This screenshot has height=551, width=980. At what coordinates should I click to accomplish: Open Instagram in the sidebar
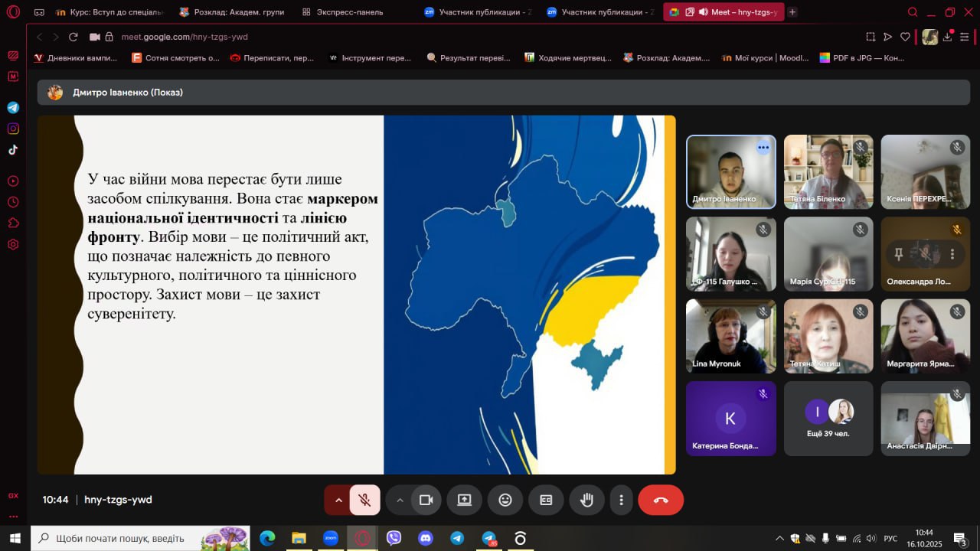click(13, 129)
